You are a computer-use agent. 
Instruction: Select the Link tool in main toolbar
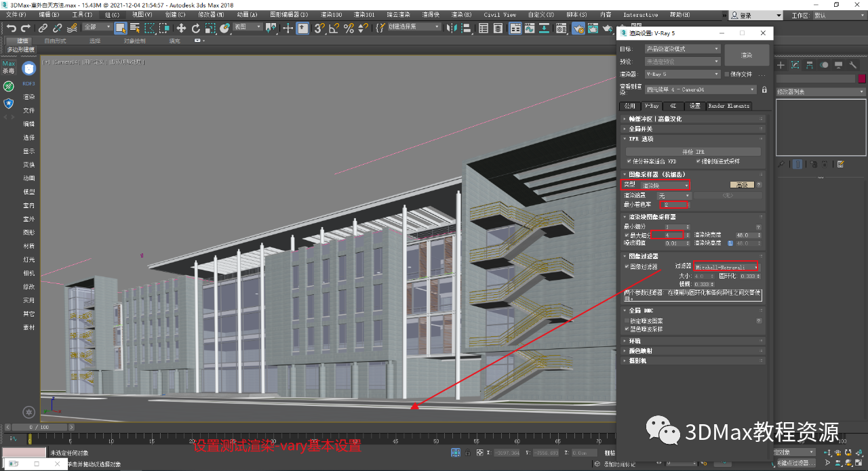coord(43,28)
